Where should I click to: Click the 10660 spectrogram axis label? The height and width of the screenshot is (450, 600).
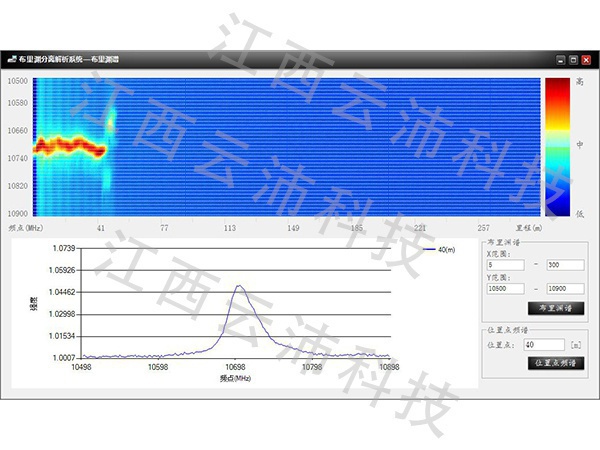18,130
